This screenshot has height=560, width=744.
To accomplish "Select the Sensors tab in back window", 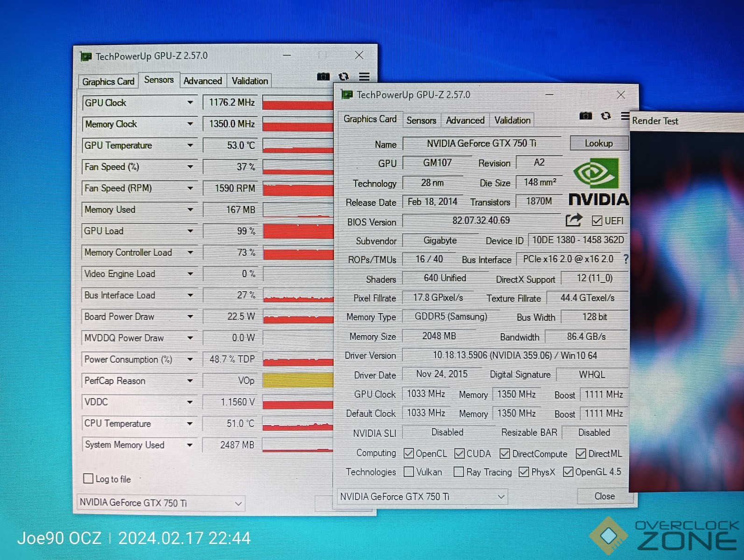I will pyautogui.click(x=159, y=80).
